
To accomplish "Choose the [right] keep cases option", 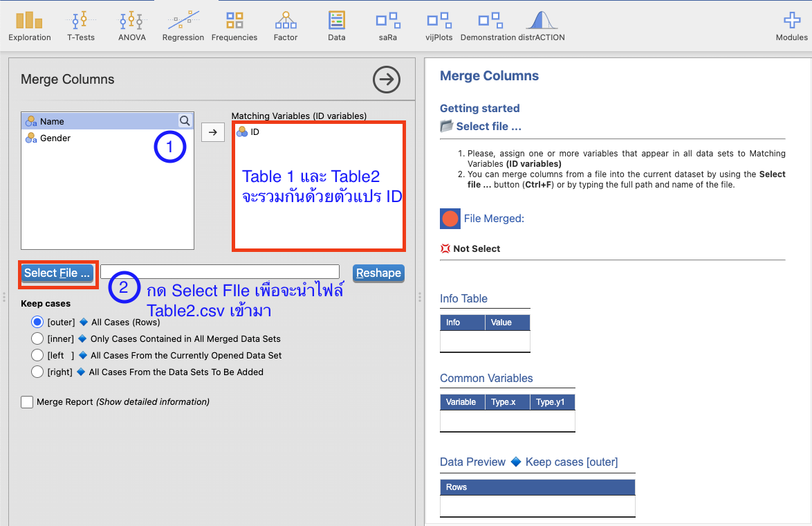I will (x=37, y=372).
